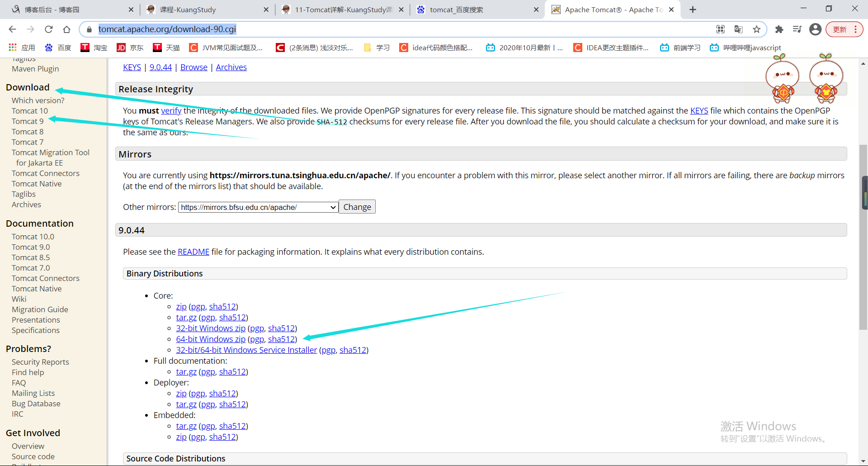Open the Chrome profile avatar
This screenshot has height=466, width=868.
(x=815, y=29)
